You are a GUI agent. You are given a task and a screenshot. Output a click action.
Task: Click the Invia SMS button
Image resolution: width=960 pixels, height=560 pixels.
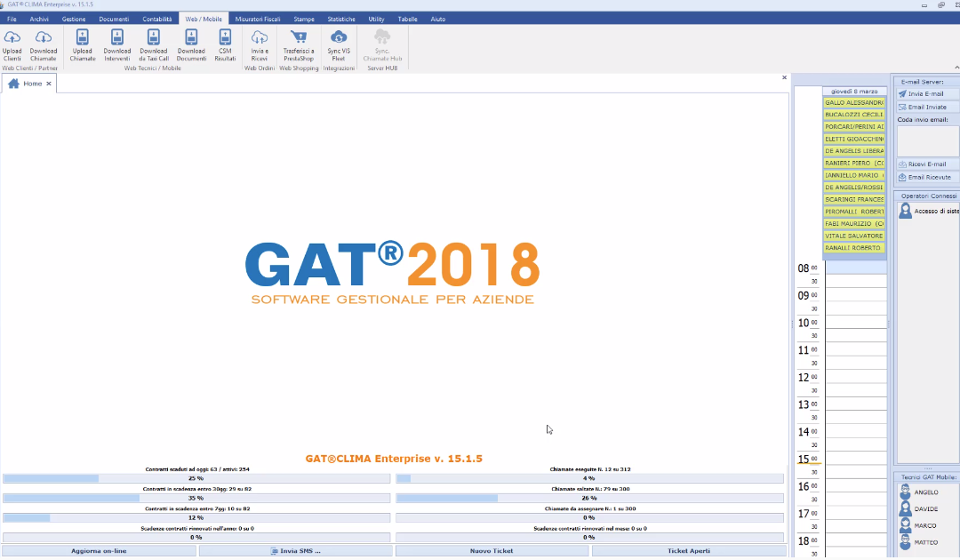click(296, 551)
